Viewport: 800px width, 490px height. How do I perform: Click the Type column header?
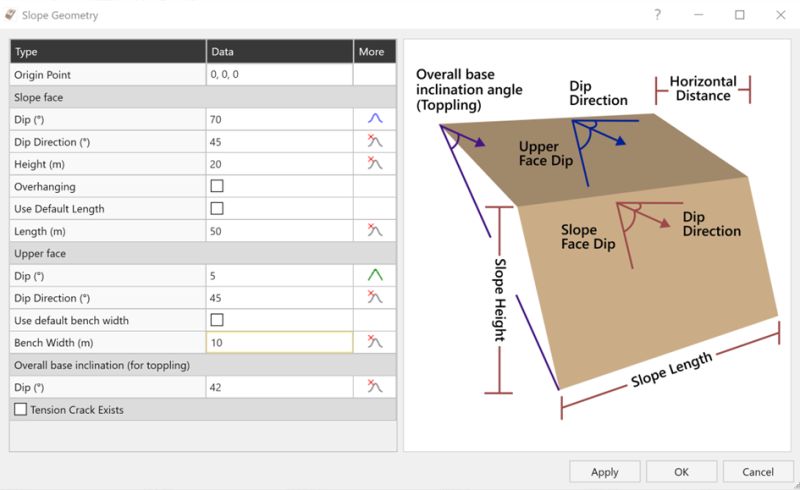108,52
